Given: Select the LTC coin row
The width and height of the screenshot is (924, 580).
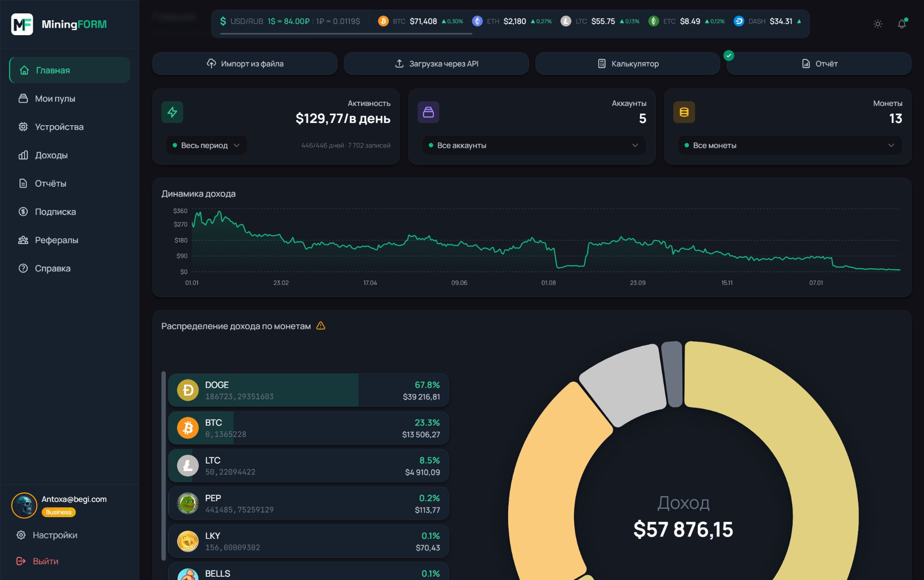Looking at the screenshot, I should click(x=309, y=466).
